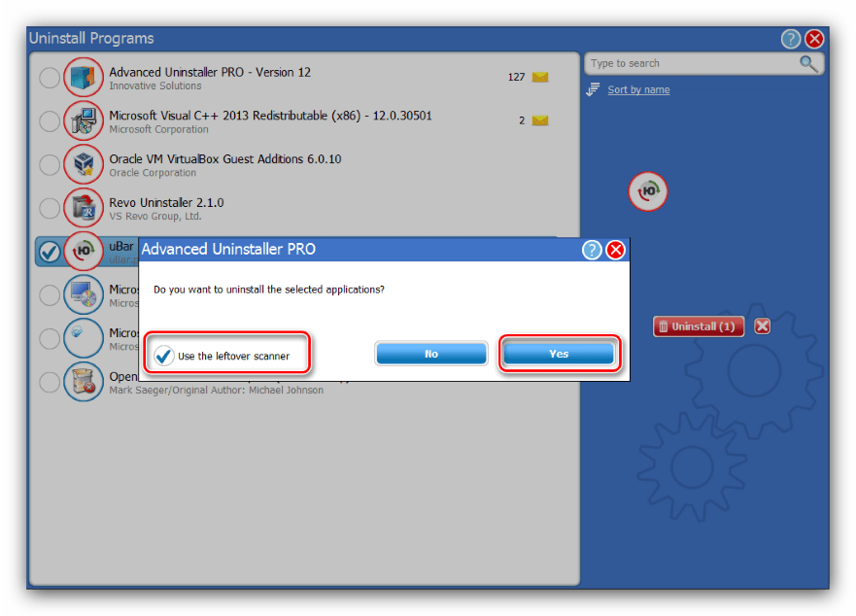Open the main window help icon
The width and height of the screenshot is (856, 616).
[x=791, y=39]
